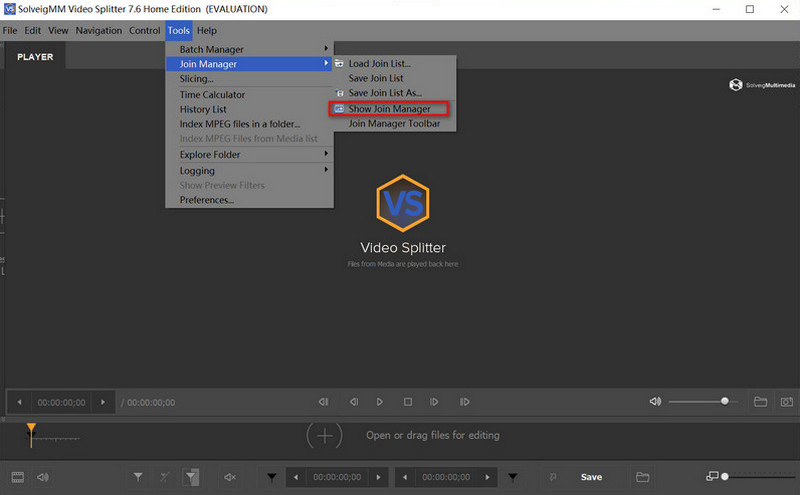Click the volume speaker icon beside slider
Viewport: 800px width, 495px height.
coord(655,402)
